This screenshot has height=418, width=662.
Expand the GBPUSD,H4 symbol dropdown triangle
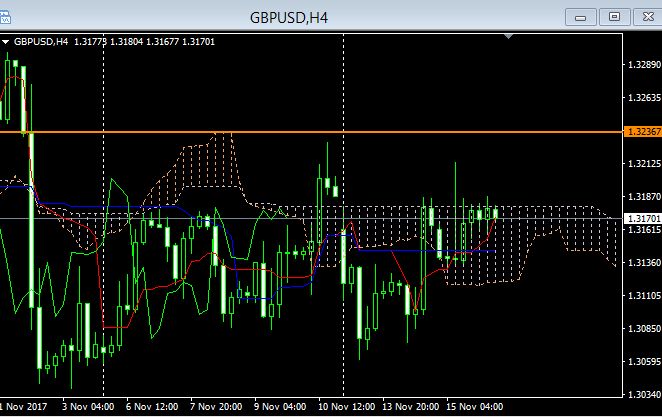pyautogui.click(x=5, y=42)
